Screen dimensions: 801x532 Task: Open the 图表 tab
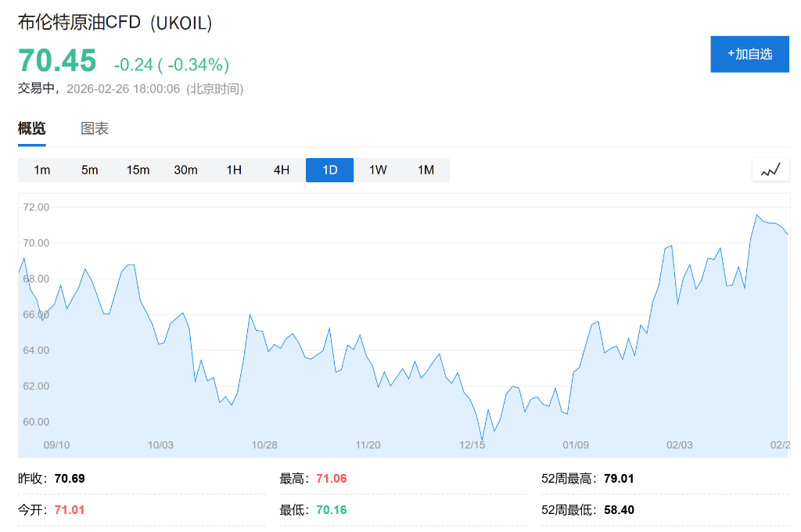click(95, 129)
